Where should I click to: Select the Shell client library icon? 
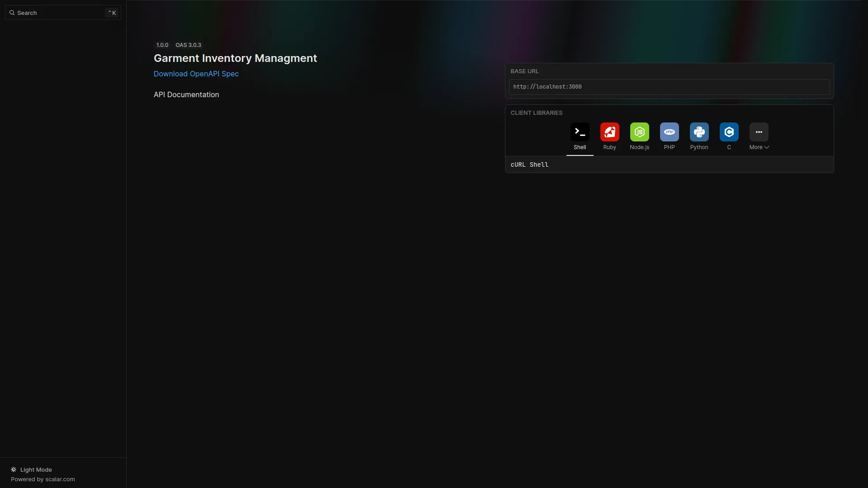(580, 132)
